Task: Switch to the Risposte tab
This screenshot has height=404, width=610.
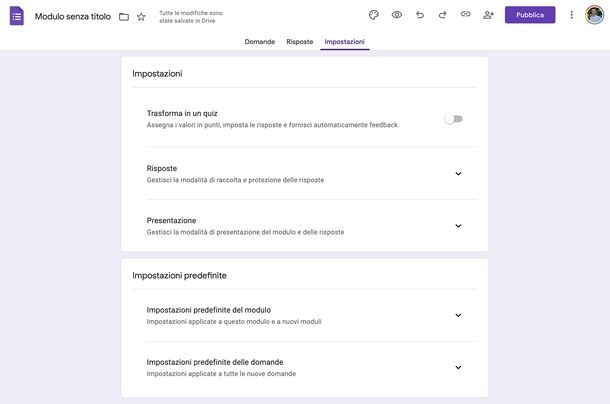Action: point(299,42)
